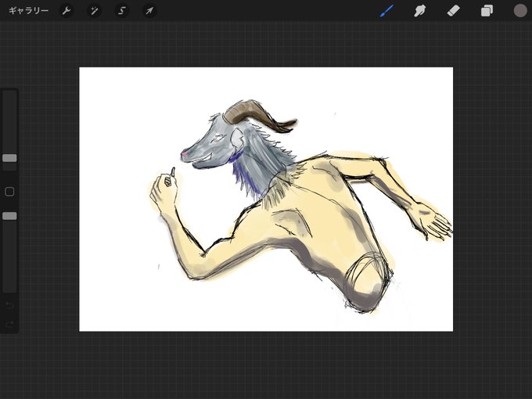Click the brush size slider handle
This screenshot has width=532, height=399.
pyautogui.click(x=9, y=158)
